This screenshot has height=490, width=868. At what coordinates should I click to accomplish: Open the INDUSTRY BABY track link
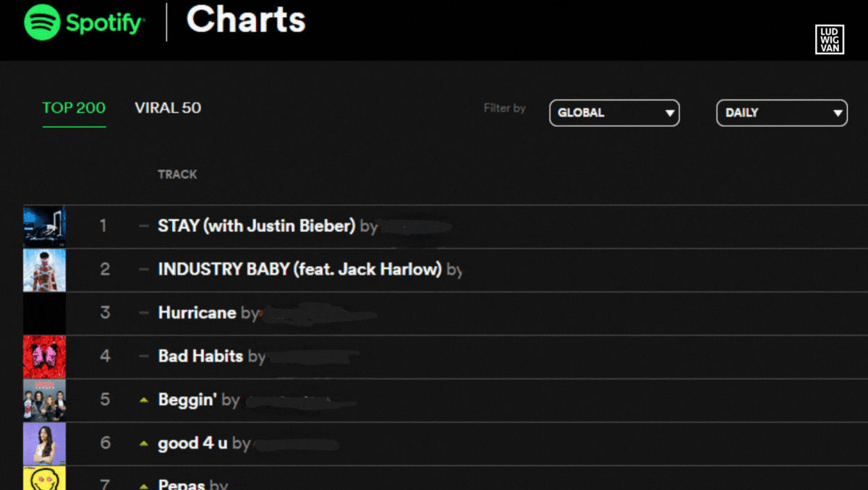pyautogui.click(x=299, y=270)
